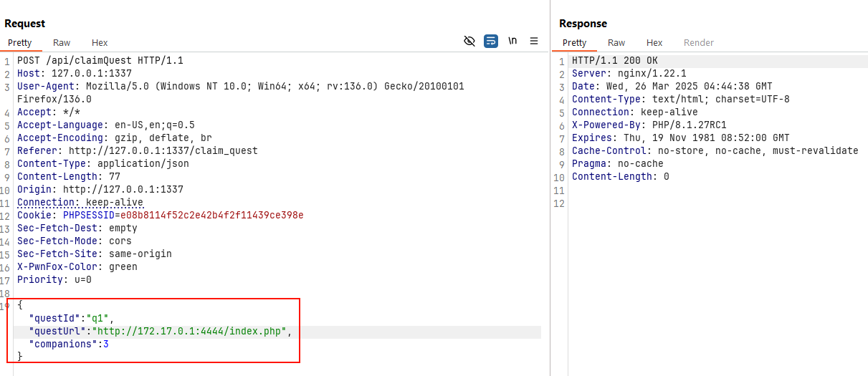The height and width of the screenshot is (376, 868).
Task: Switch to Request Hex tab
Action: click(x=100, y=43)
